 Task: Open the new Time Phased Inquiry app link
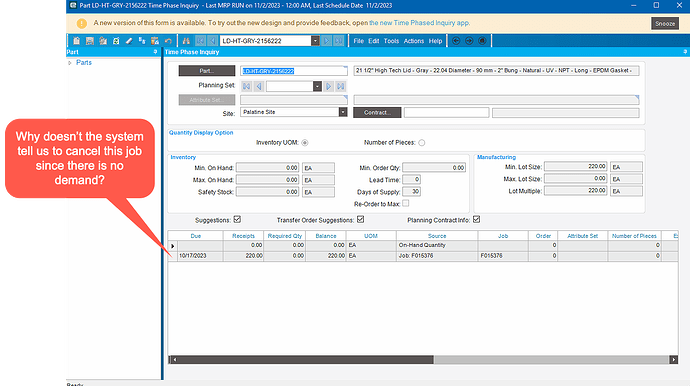(x=419, y=23)
